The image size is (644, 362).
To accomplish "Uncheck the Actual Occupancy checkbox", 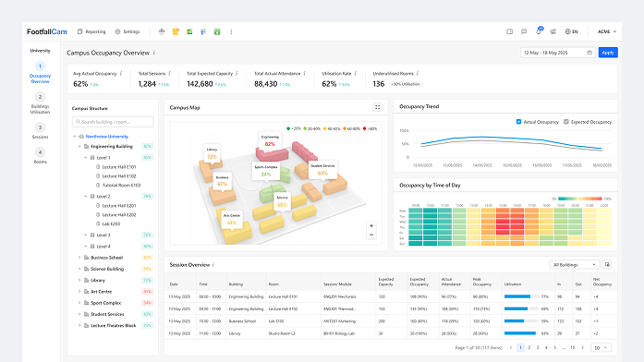I will point(518,122).
